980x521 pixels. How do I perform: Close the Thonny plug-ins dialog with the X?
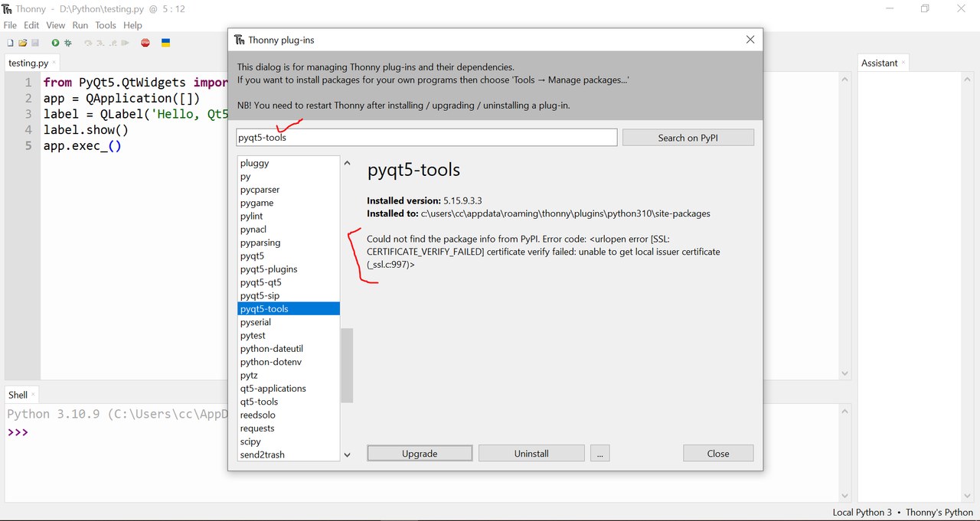[750, 40]
